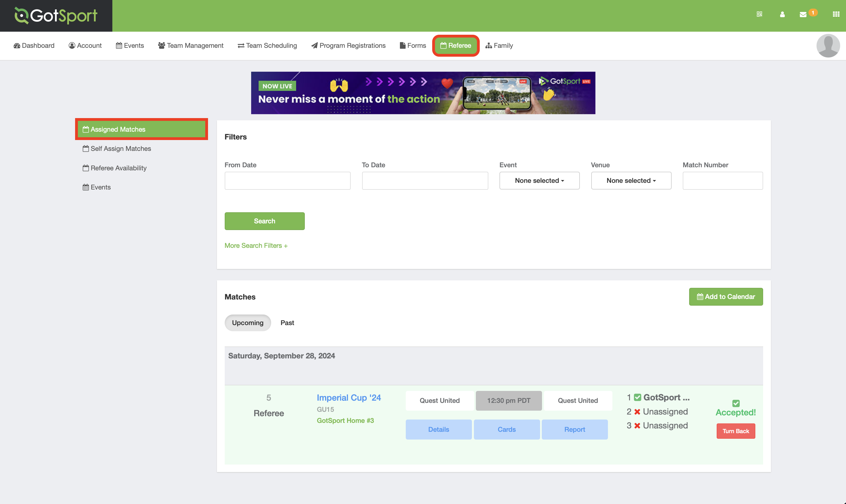The image size is (846, 504).
Task: Switch to the Past tab
Action: [x=287, y=323]
